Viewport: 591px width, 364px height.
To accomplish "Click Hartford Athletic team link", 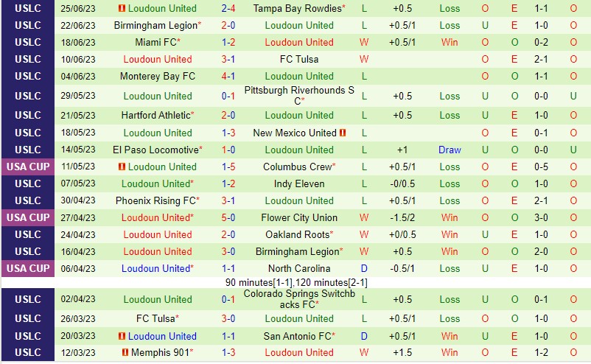I will [156, 115].
